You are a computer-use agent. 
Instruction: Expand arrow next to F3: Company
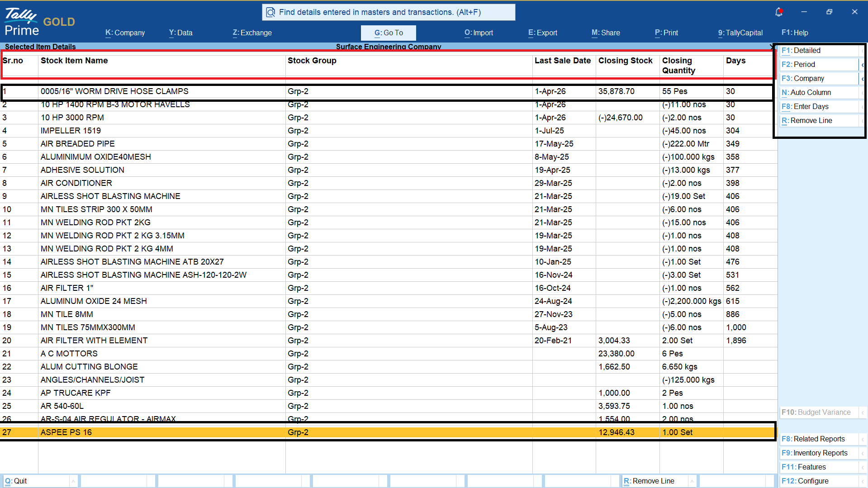[x=863, y=79]
